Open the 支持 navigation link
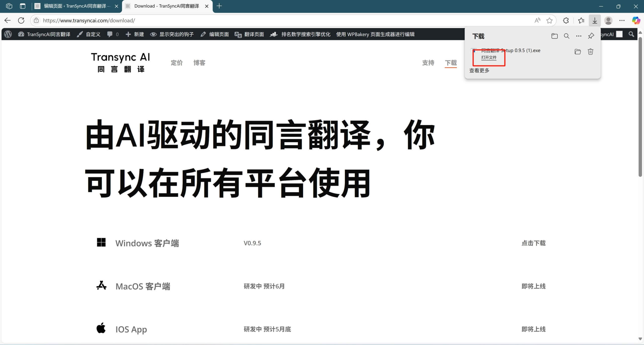 (x=428, y=63)
